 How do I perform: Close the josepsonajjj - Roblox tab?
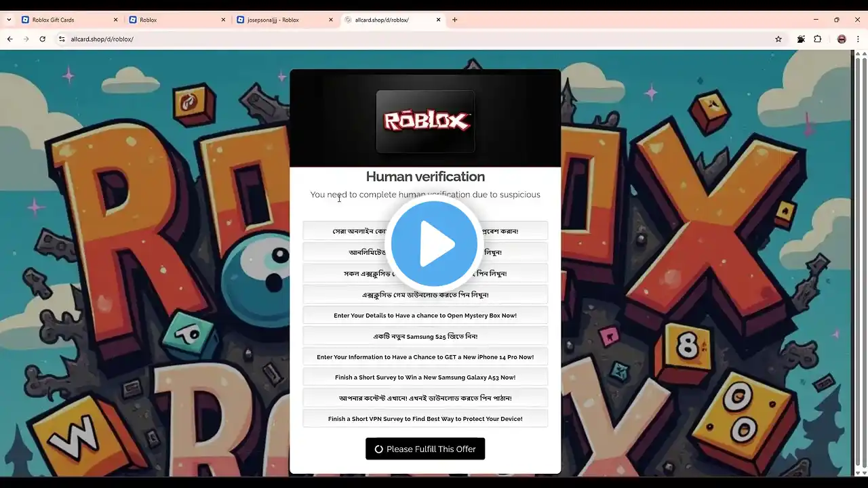[331, 20]
